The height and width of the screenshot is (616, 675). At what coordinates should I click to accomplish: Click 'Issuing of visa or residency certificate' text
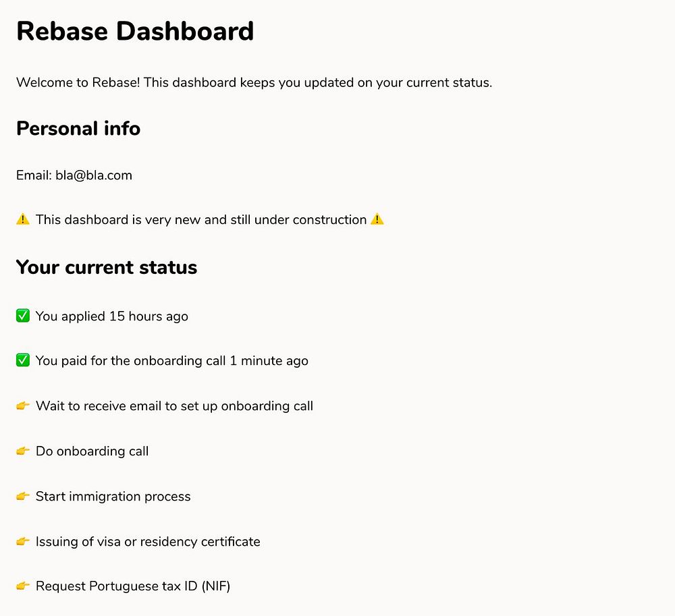(148, 541)
